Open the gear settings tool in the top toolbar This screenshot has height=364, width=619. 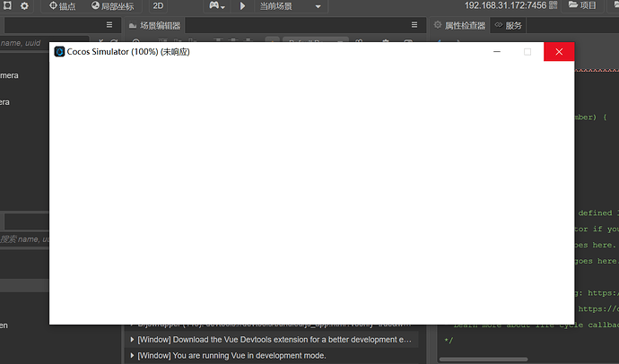24,6
